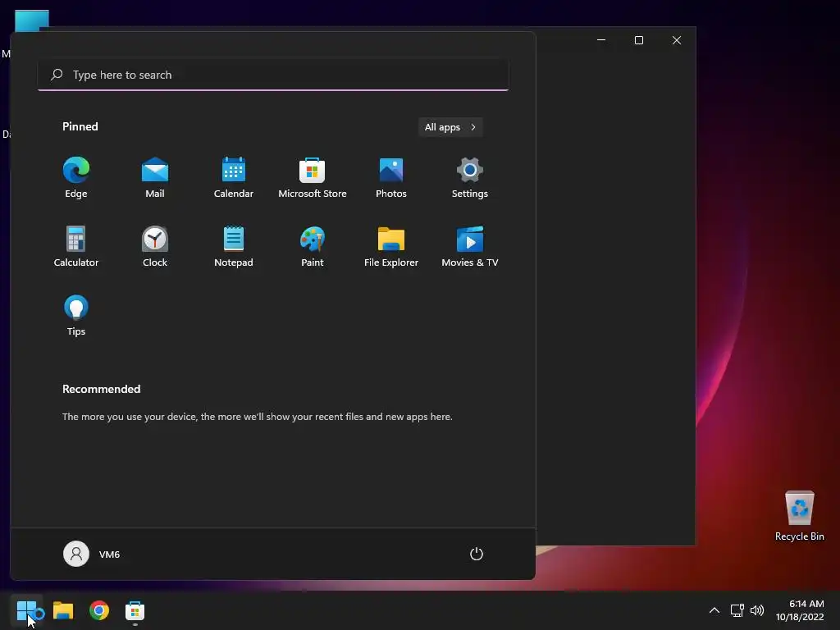The image size is (840, 630).
Task: Click the Start button on the taskbar
Action: pos(26,610)
